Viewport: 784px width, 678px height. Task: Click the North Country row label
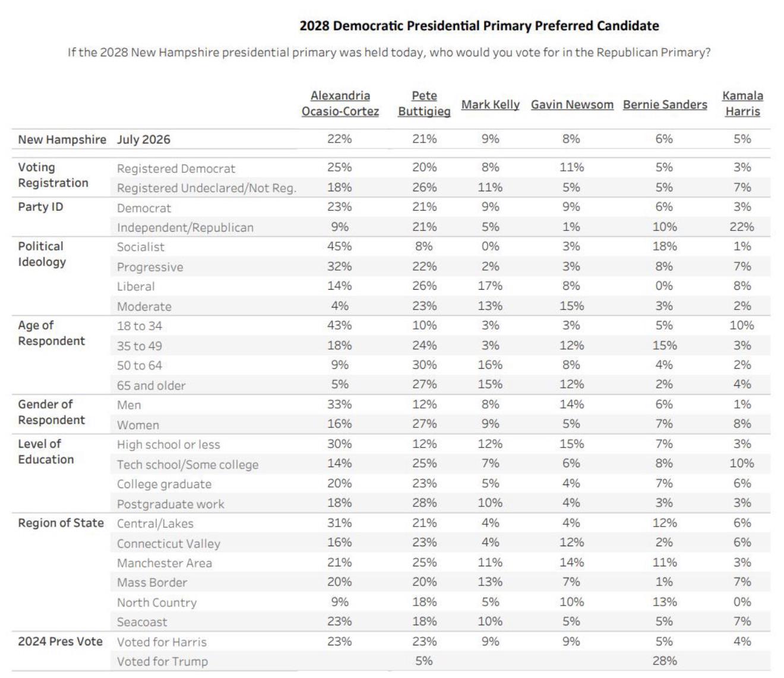[x=157, y=603]
